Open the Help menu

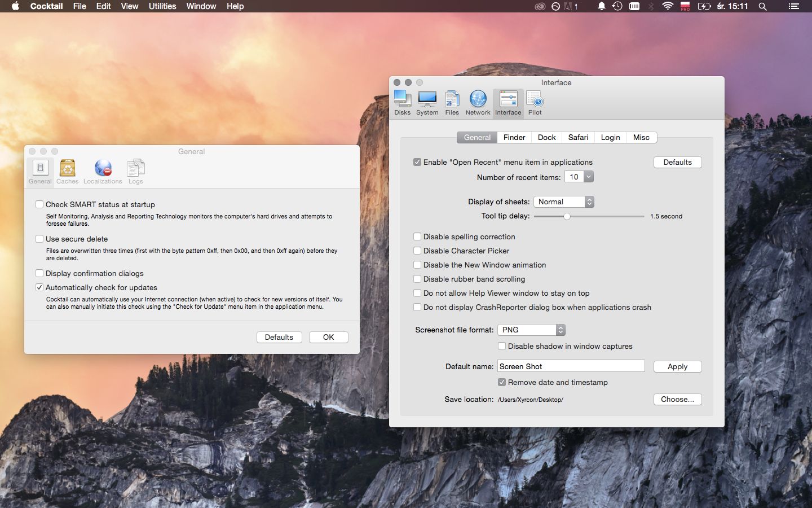click(235, 6)
